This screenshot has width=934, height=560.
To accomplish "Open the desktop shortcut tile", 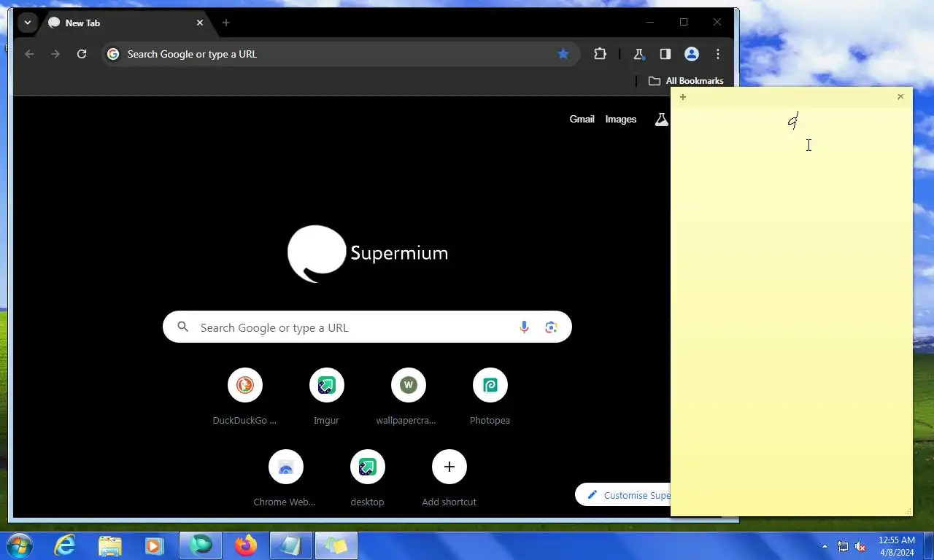I will pos(367,478).
